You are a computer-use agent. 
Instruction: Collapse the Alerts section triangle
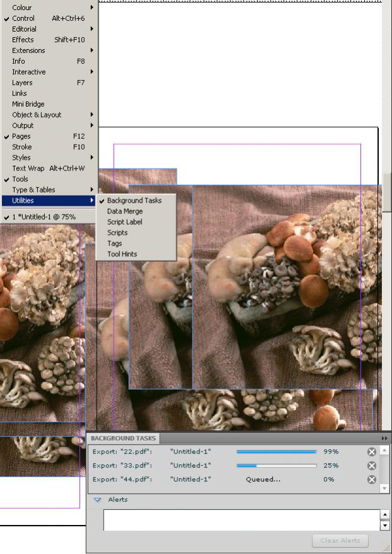point(98,500)
